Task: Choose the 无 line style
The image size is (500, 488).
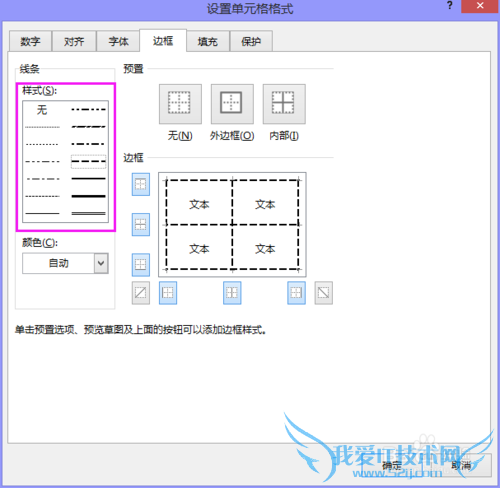Action: [42, 110]
